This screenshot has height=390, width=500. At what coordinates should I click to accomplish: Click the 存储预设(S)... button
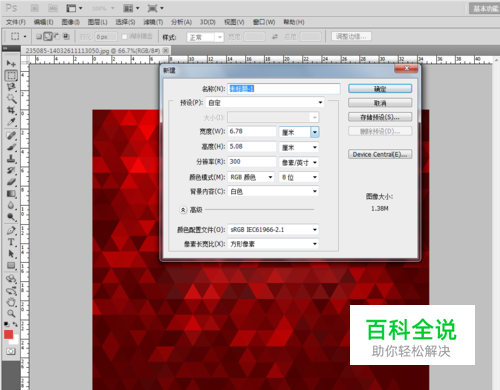pos(380,117)
